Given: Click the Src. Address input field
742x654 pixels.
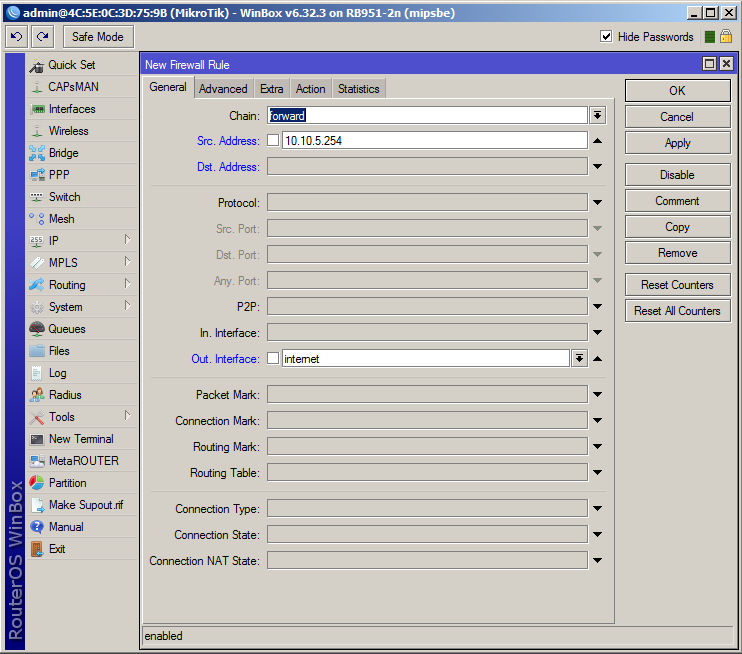Looking at the screenshot, I should [435, 141].
